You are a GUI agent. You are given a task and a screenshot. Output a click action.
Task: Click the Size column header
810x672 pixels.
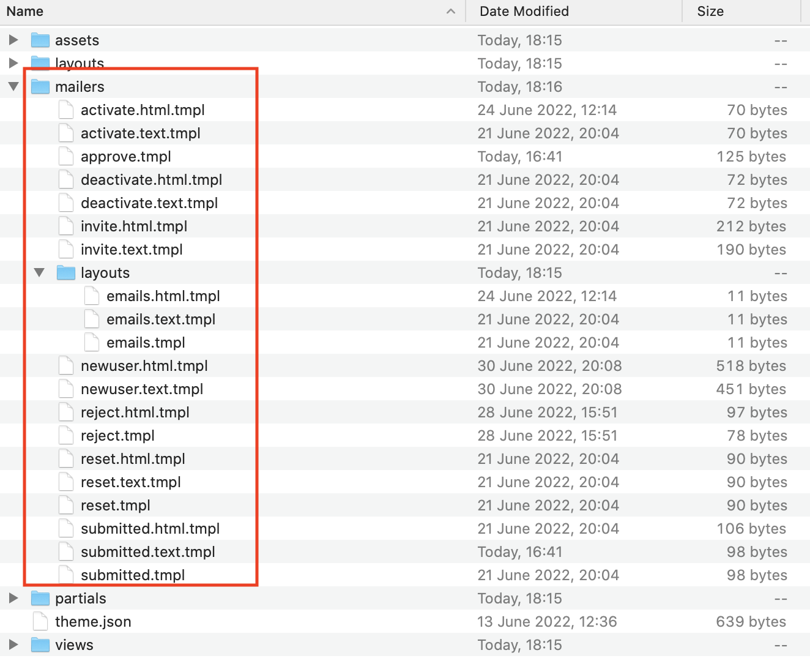711,11
